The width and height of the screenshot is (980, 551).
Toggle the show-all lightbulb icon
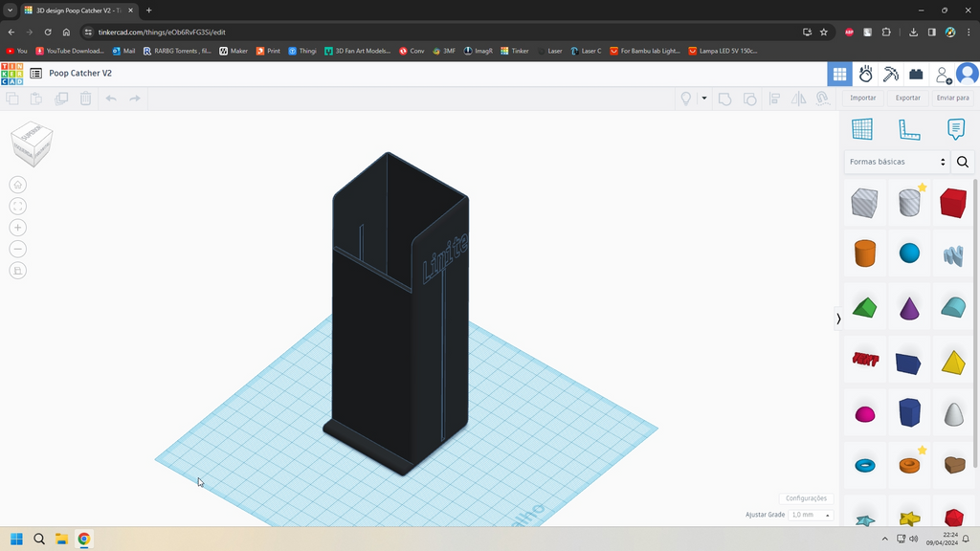pos(686,99)
